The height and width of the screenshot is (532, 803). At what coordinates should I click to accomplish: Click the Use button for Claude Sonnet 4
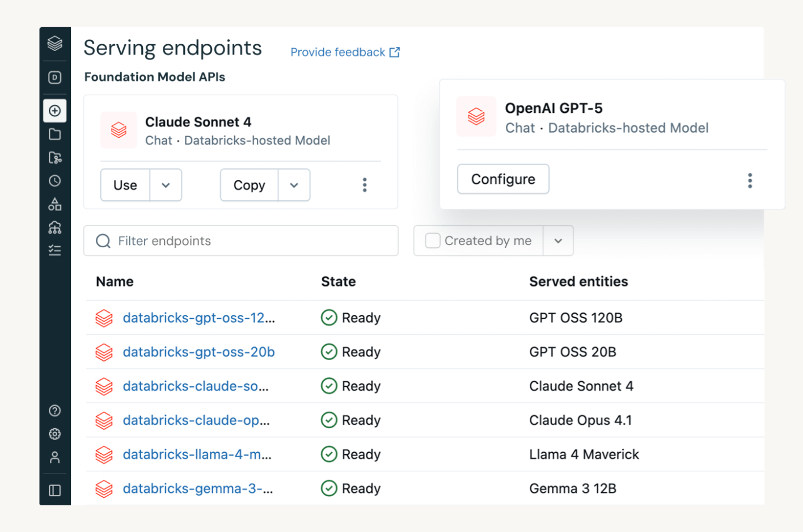125,185
